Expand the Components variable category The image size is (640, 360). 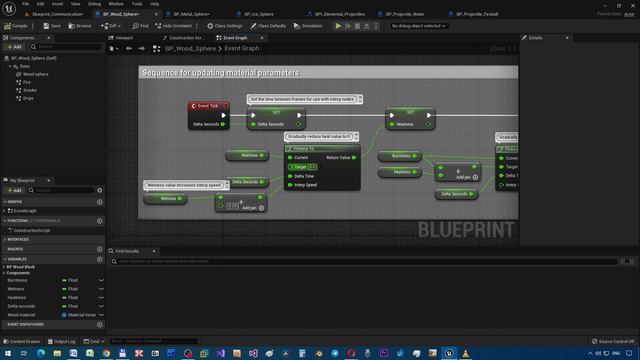click(x=4, y=273)
